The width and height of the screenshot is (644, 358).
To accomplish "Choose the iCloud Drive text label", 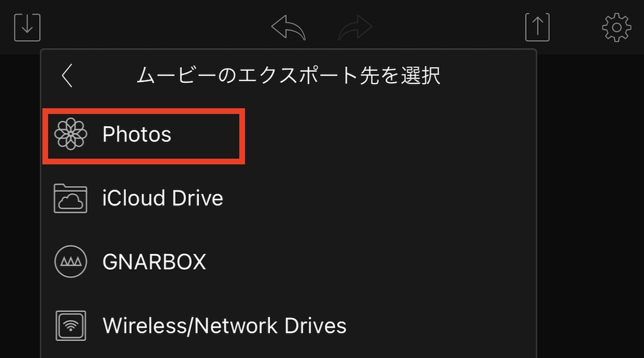I will point(163,199).
